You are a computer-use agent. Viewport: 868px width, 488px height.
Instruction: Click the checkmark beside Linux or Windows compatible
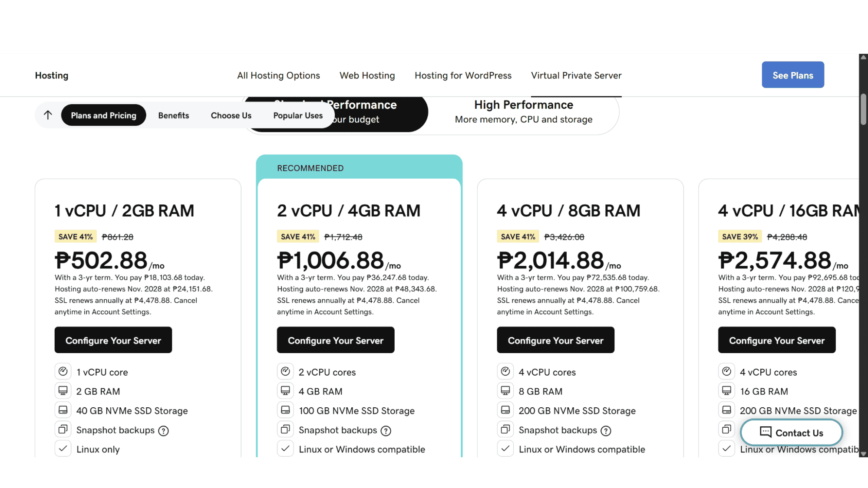pyautogui.click(x=285, y=449)
